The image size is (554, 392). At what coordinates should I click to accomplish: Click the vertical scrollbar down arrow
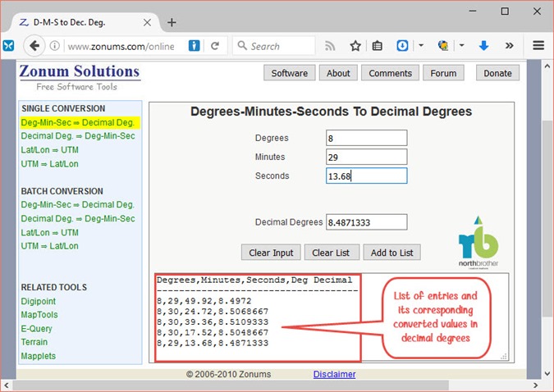547,373
